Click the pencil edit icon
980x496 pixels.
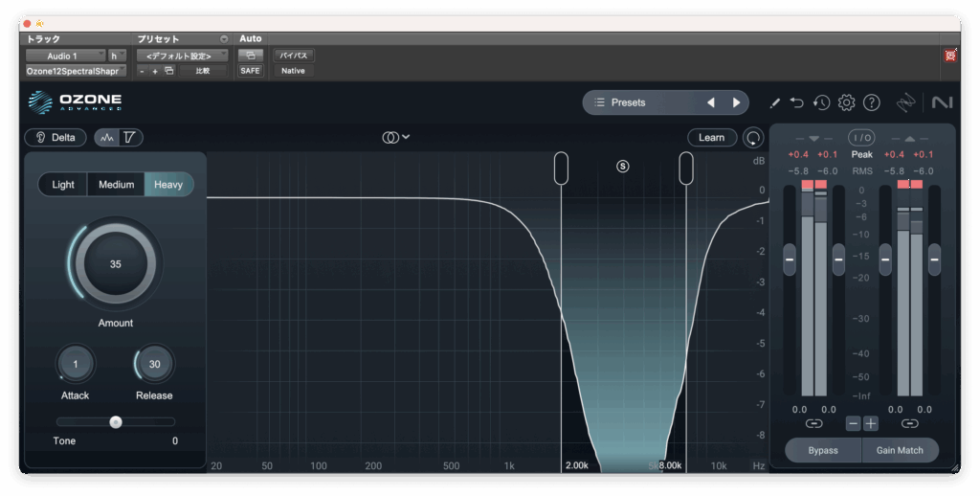point(774,102)
